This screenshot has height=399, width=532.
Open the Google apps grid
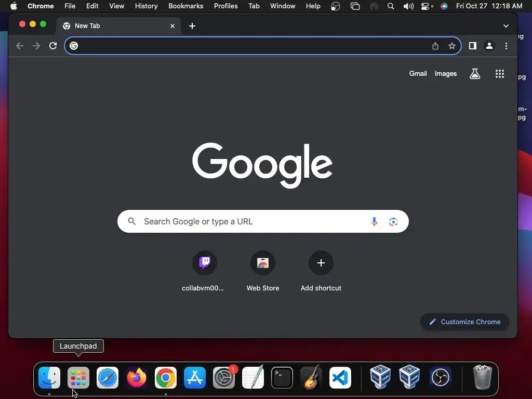pos(499,74)
